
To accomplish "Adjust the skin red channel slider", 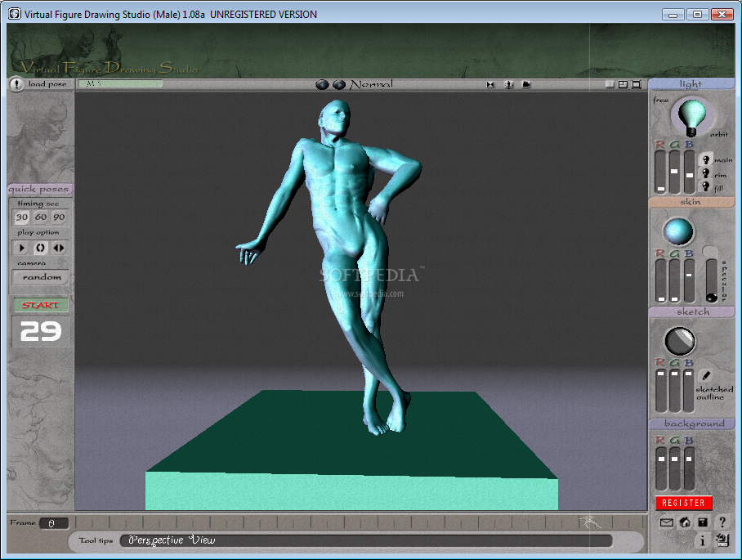I will 660,280.
